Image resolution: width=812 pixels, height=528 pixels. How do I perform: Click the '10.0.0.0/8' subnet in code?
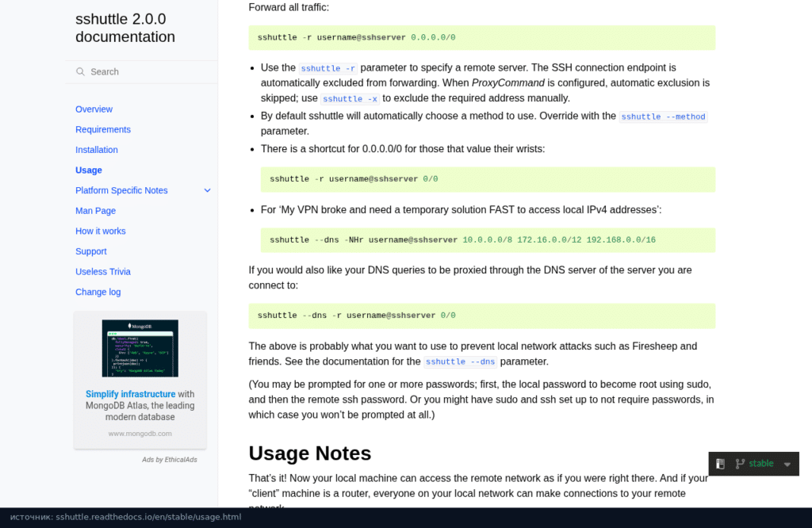[x=488, y=240]
